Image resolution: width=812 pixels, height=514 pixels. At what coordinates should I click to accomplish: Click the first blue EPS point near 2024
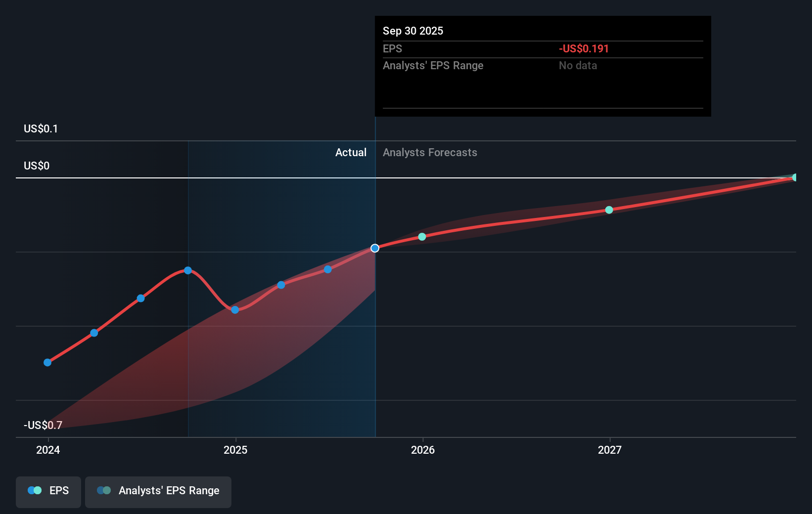coord(47,362)
